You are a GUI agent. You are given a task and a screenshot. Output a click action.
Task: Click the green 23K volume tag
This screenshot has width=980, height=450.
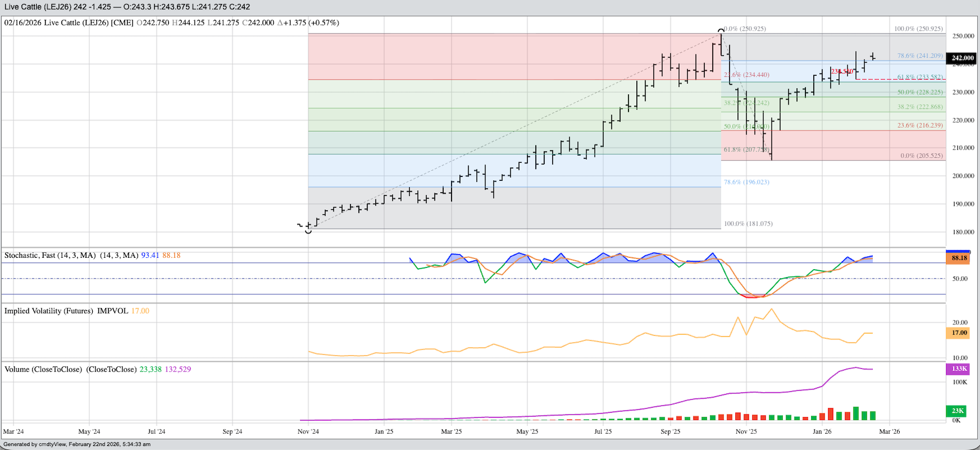click(957, 411)
